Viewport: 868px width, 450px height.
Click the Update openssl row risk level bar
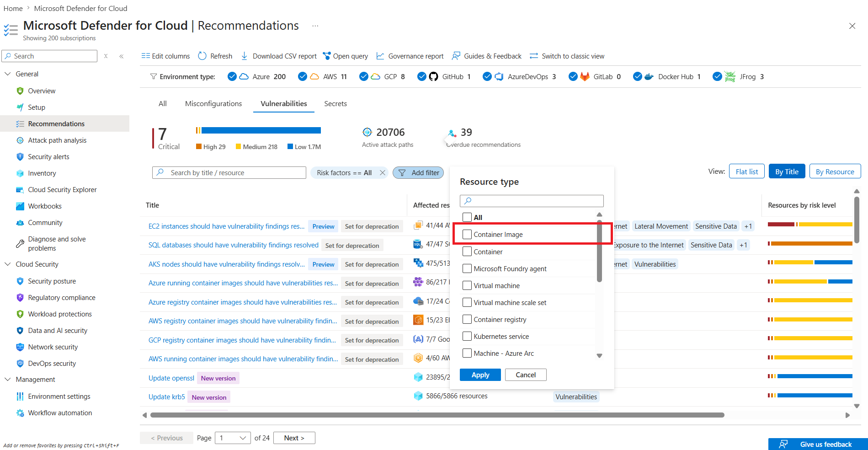tap(810, 376)
